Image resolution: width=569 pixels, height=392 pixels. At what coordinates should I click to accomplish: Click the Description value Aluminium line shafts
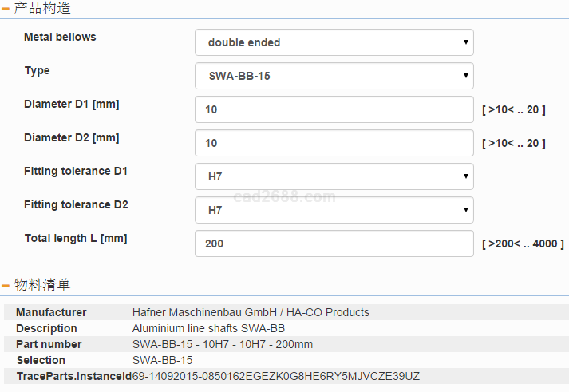pyautogui.click(x=208, y=328)
